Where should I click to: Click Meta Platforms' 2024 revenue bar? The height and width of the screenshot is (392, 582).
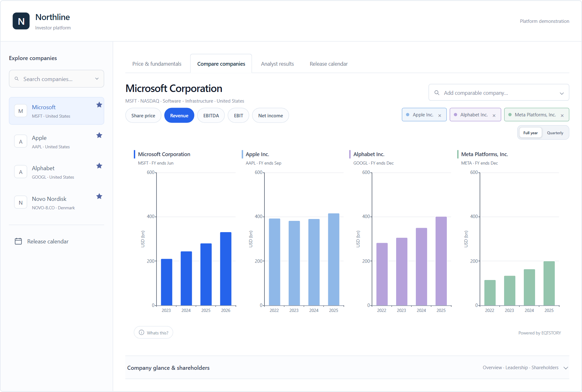coord(529,287)
